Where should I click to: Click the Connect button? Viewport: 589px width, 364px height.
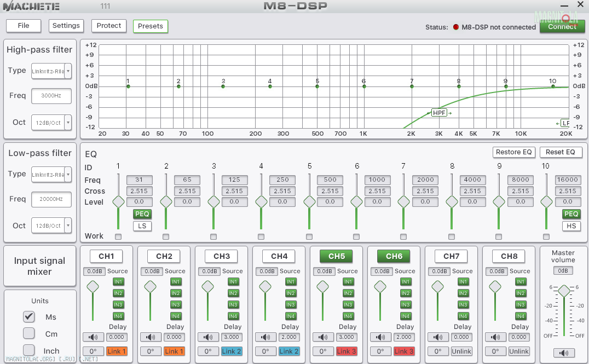point(562,27)
